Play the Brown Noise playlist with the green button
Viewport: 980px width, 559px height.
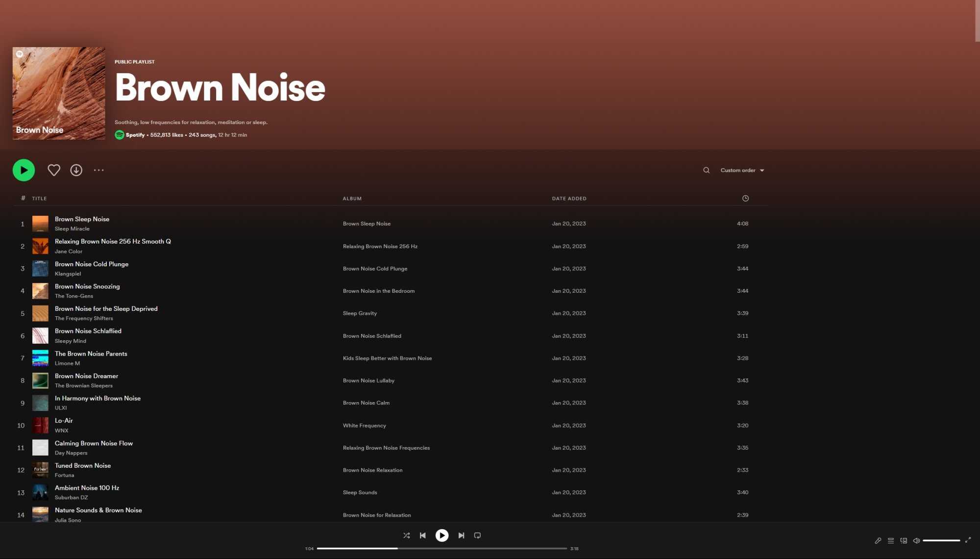(x=24, y=170)
